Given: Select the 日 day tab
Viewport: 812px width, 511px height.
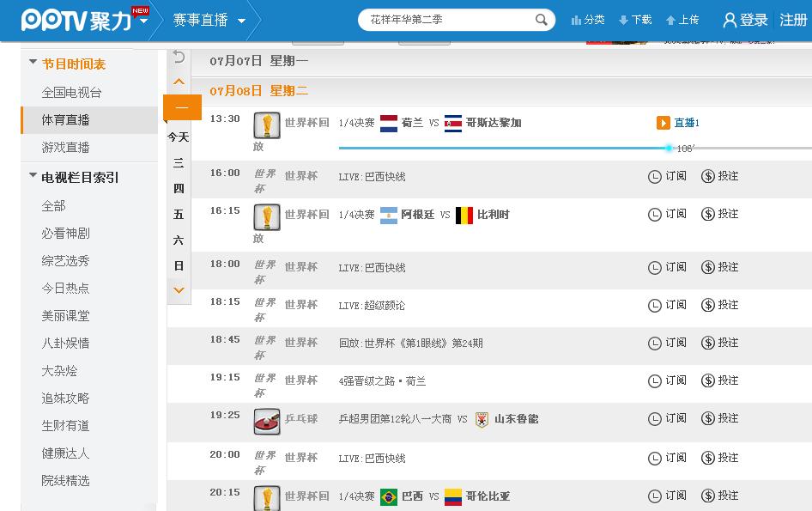Looking at the screenshot, I should coord(179,266).
